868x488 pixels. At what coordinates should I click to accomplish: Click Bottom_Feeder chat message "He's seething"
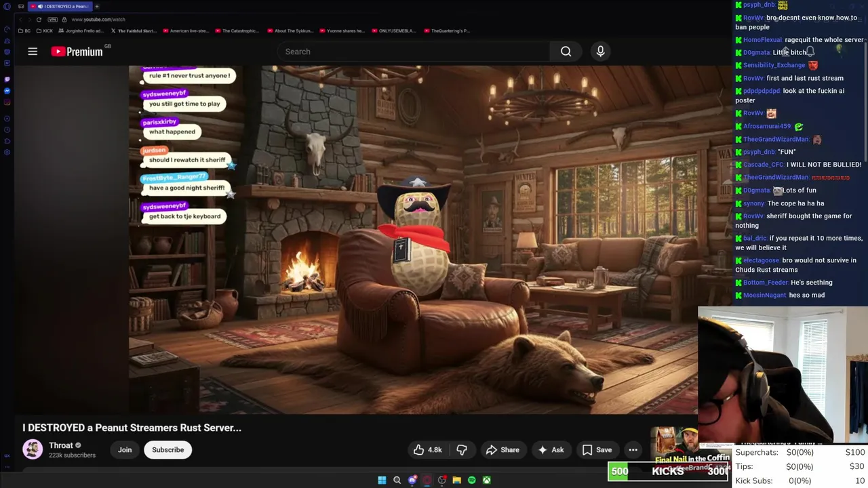tap(812, 283)
